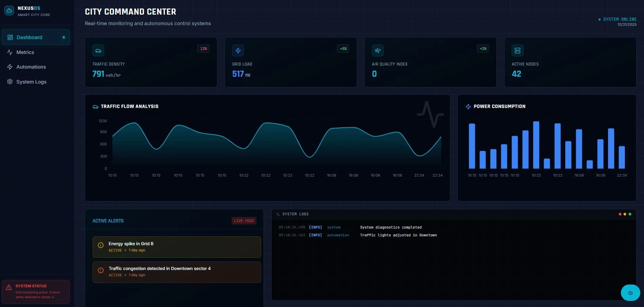This screenshot has width=644, height=307.
Task: Click the green dot in System Logs header
Action: coord(630,214)
